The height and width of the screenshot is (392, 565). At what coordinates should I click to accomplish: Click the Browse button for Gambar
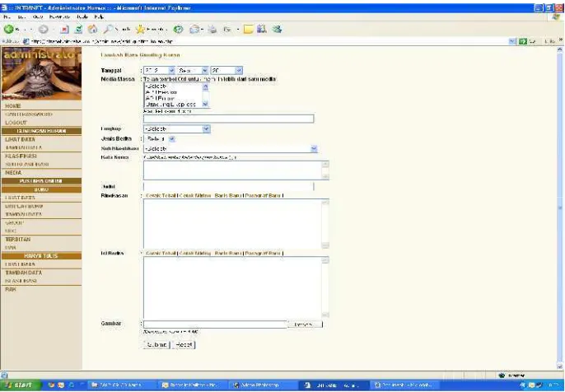point(305,324)
